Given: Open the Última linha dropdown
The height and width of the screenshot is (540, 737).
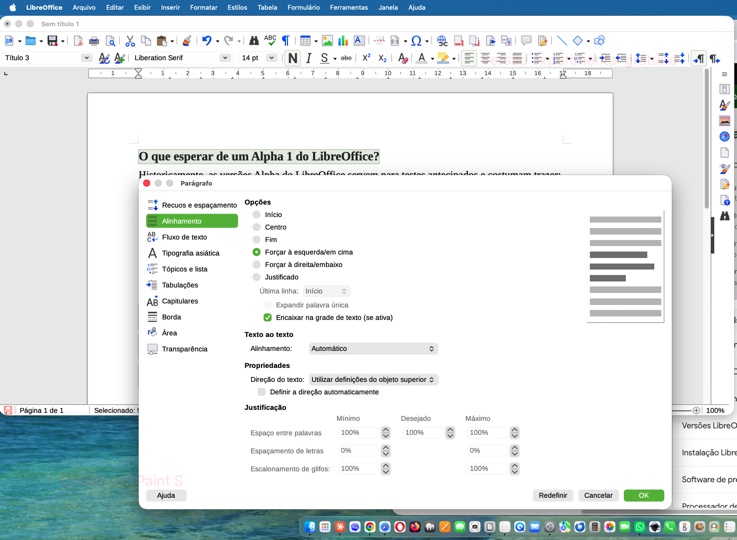Looking at the screenshot, I should 327,291.
